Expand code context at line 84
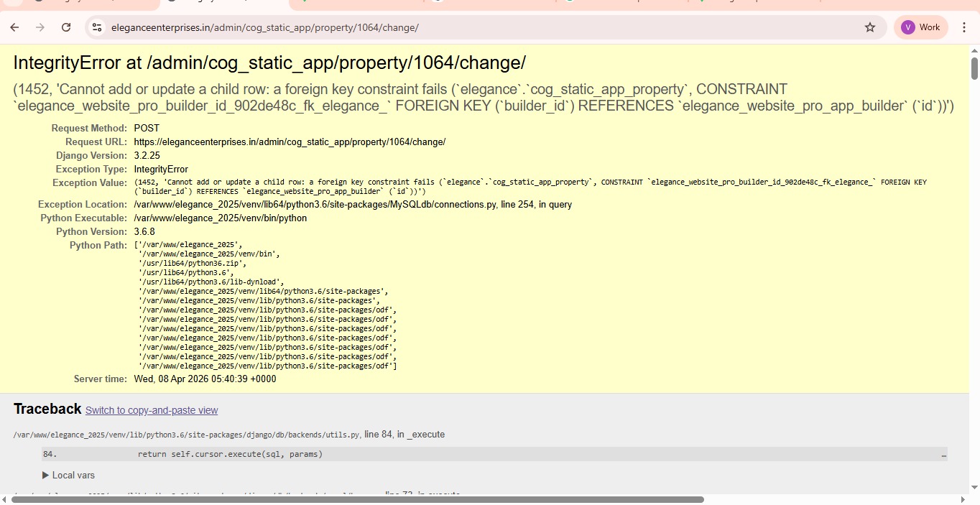 230,454
